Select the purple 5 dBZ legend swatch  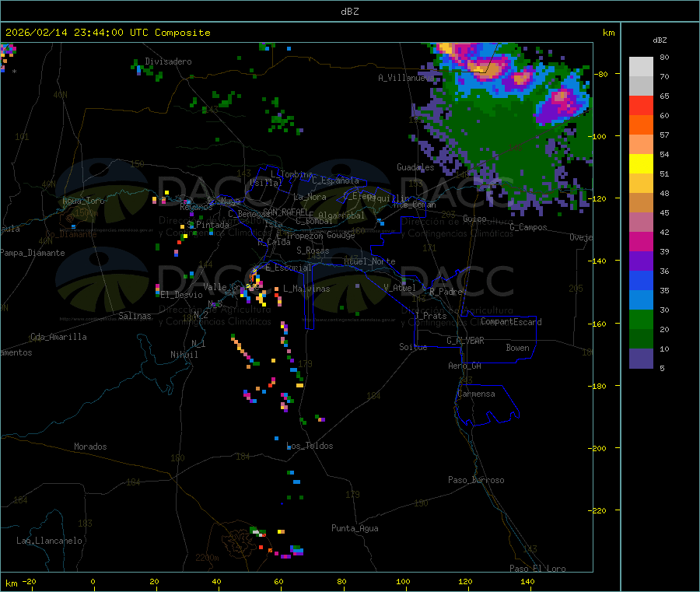pyautogui.click(x=641, y=359)
